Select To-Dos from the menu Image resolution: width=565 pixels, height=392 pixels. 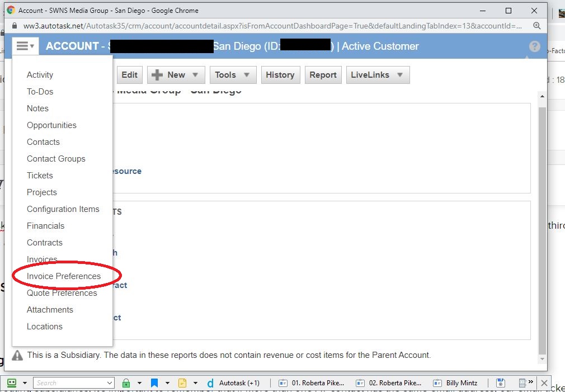click(x=40, y=92)
